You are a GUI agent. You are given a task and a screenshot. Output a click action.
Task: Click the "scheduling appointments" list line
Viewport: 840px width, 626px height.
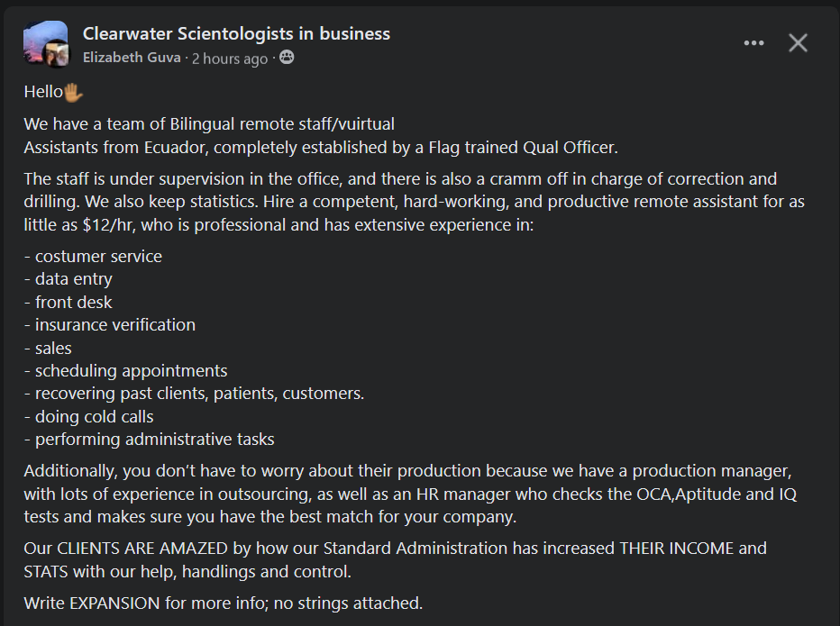pos(126,371)
